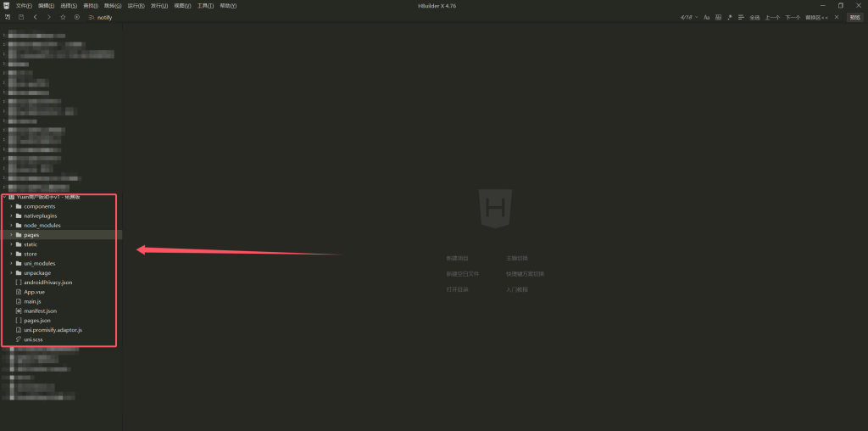Screen dimensions: 868x431
Task: Click the star bookmark icon
Action: point(63,17)
